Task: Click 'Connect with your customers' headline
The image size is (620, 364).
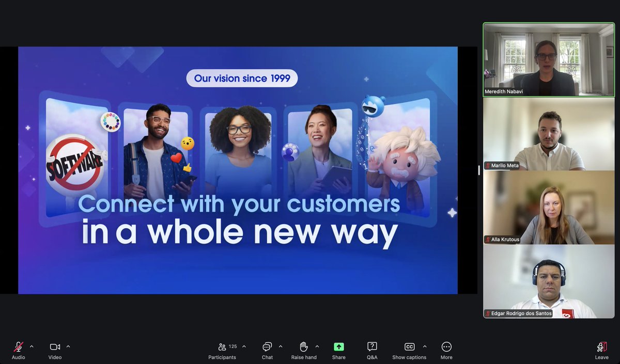Action: [x=239, y=203]
